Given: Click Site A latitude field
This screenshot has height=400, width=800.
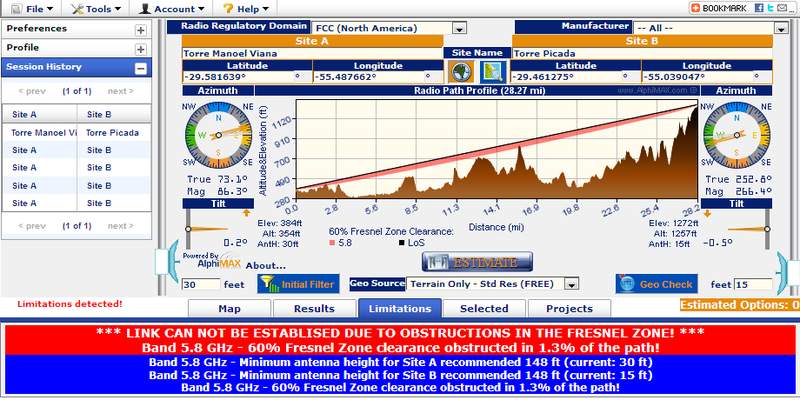Looking at the screenshot, I should click(x=247, y=77).
